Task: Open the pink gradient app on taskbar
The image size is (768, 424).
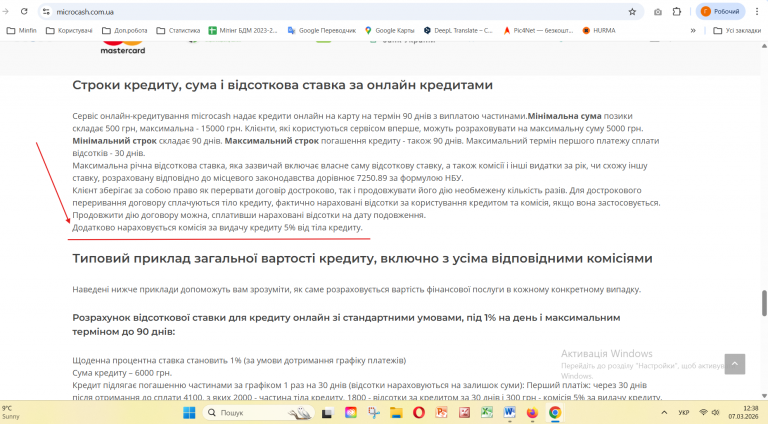Action: click(x=351, y=413)
